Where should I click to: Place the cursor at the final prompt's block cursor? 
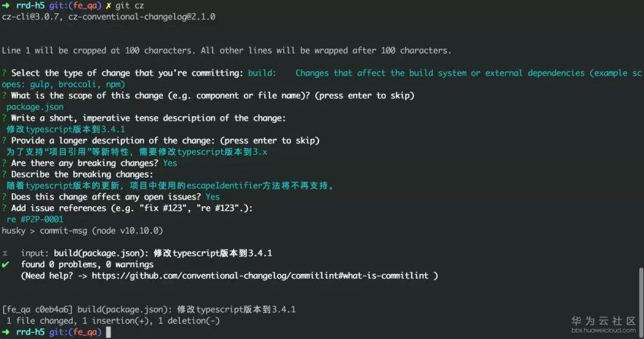pyautogui.click(x=108, y=332)
